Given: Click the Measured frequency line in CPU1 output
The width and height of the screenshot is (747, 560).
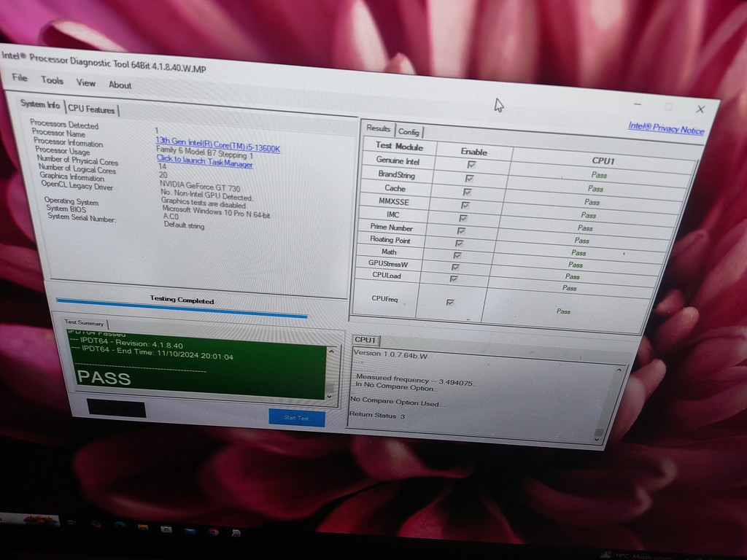Looking at the screenshot, I should pyautogui.click(x=414, y=379).
